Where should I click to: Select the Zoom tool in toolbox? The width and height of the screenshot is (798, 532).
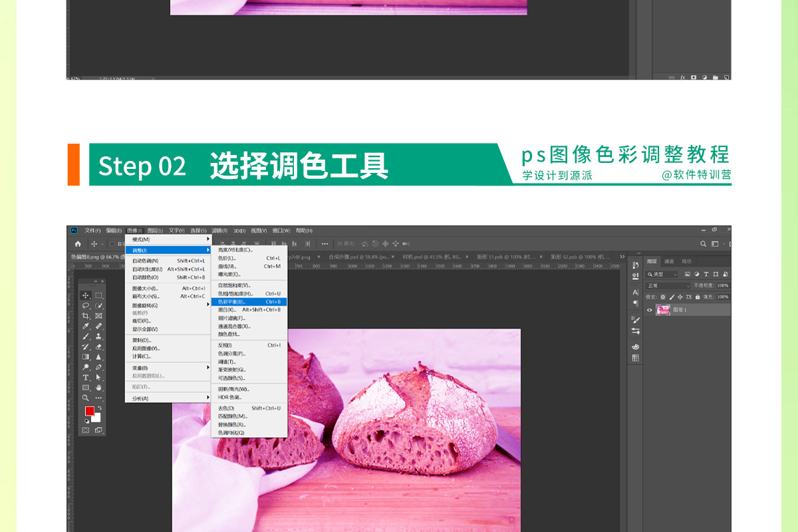click(86, 398)
